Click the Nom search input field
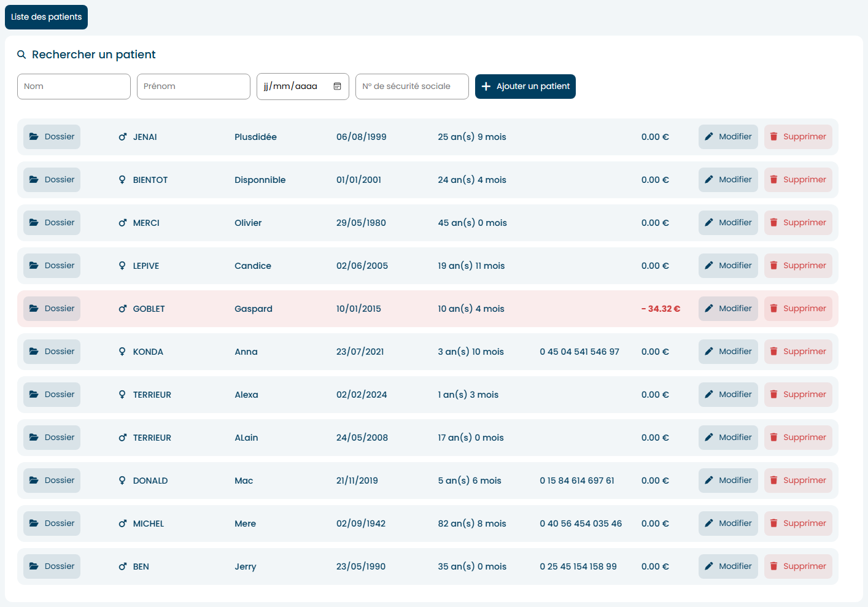 tap(74, 87)
